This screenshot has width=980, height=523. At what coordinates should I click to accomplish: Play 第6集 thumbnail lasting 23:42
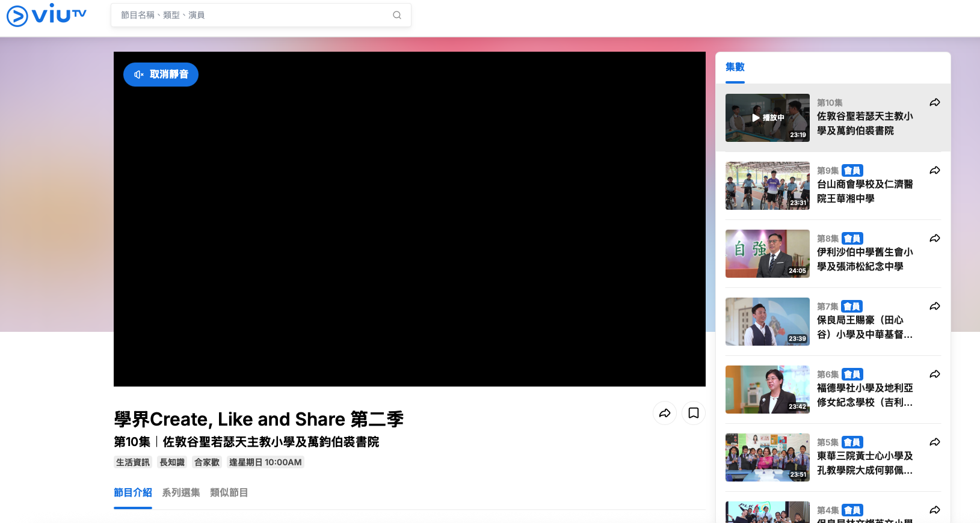pos(768,390)
